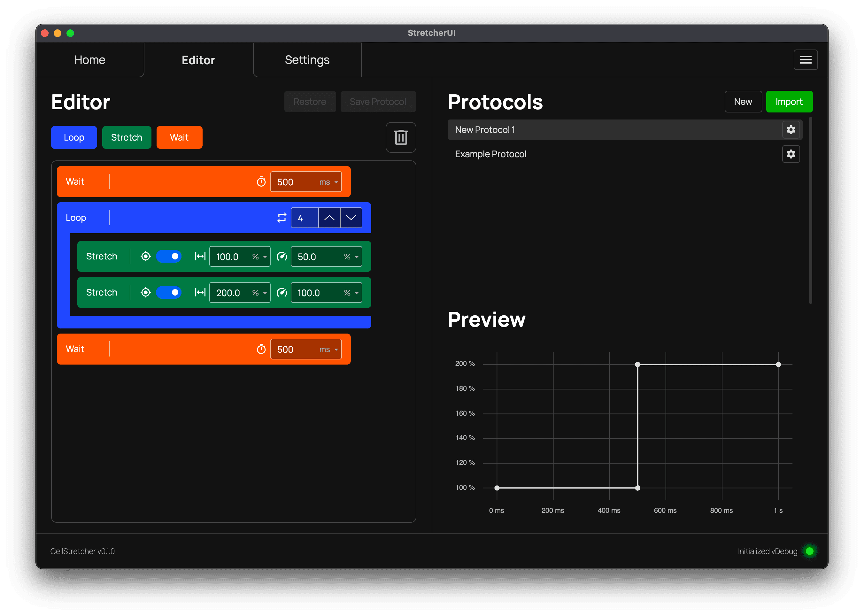
Task: Open % unit dropdown next to 100.0 distance
Action: click(259, 257)
